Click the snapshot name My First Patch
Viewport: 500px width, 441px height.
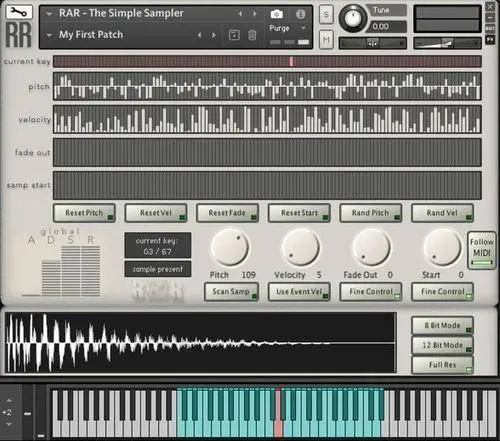click(91, 35)
